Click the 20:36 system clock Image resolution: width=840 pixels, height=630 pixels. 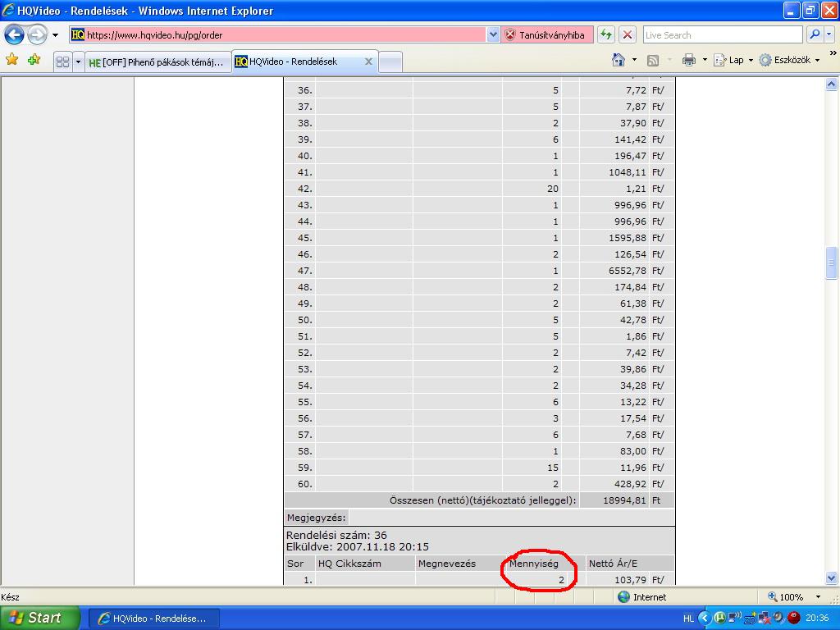pos(816,619)
